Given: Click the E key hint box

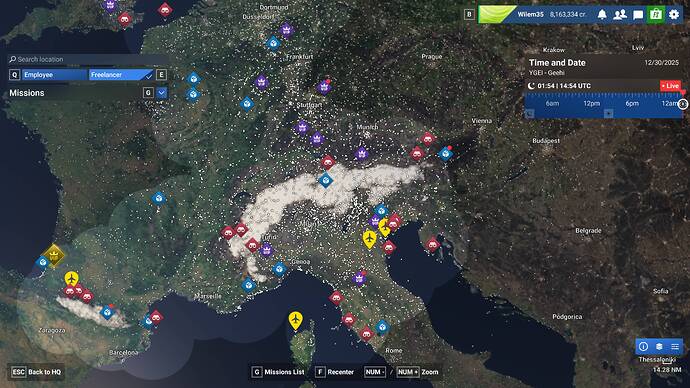Looking at the screenshot, I should pos(161,75).
